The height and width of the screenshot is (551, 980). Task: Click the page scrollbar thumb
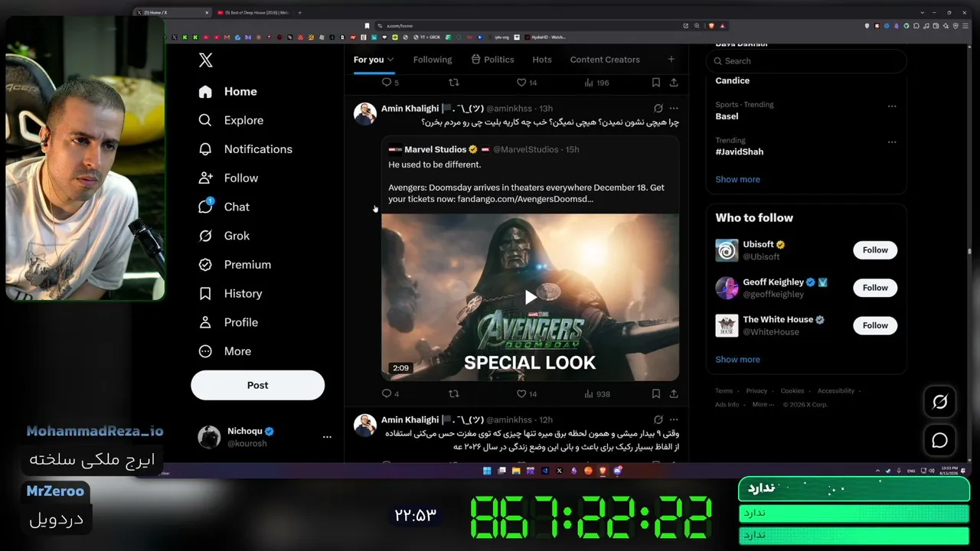pos(969,251)
